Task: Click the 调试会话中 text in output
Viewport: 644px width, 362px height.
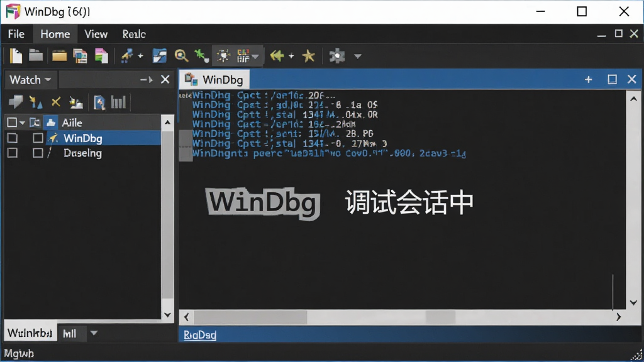Action: pyautogui.click(x=409, y=202)
